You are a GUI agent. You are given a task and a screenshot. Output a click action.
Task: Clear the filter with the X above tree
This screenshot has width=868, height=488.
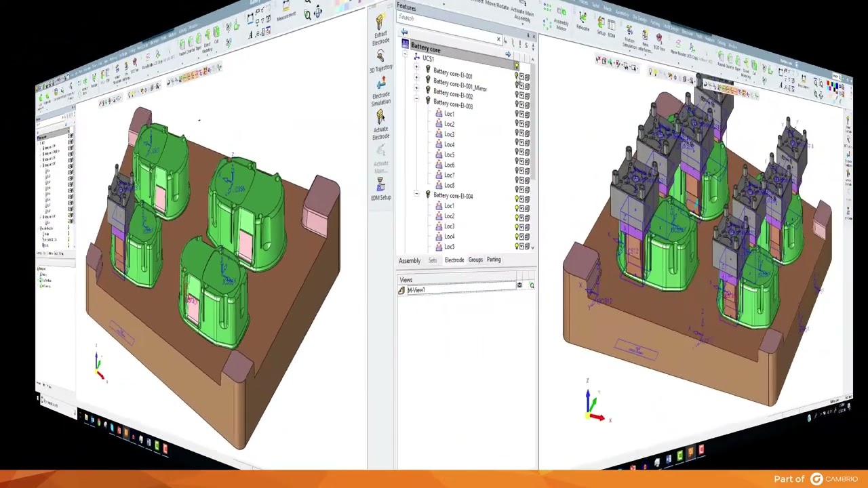(498, 39)
